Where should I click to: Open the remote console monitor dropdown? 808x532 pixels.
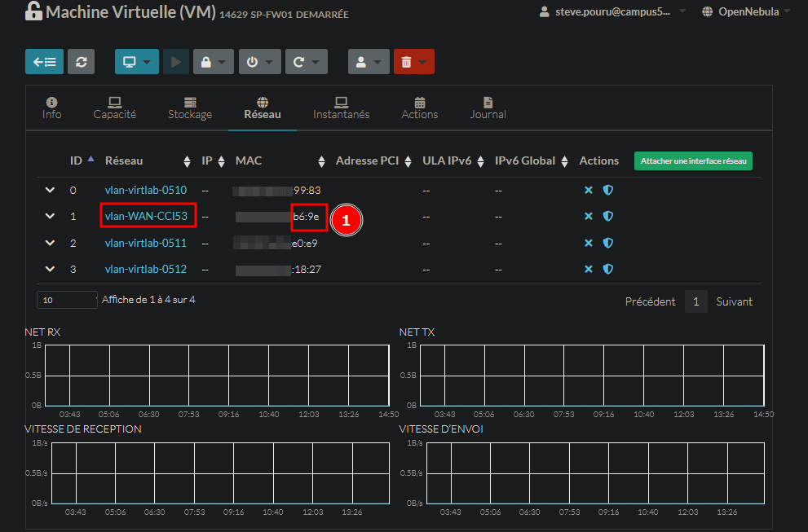pyautogui.click(x=136, y=62)
